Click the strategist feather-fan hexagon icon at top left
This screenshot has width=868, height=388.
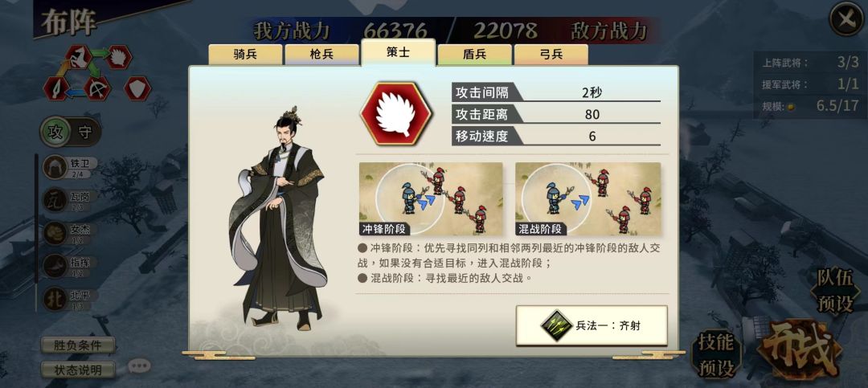pos(118,56)
